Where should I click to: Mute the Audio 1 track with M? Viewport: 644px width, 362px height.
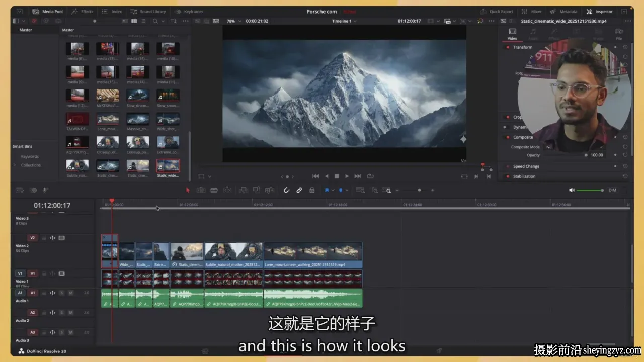70,293
